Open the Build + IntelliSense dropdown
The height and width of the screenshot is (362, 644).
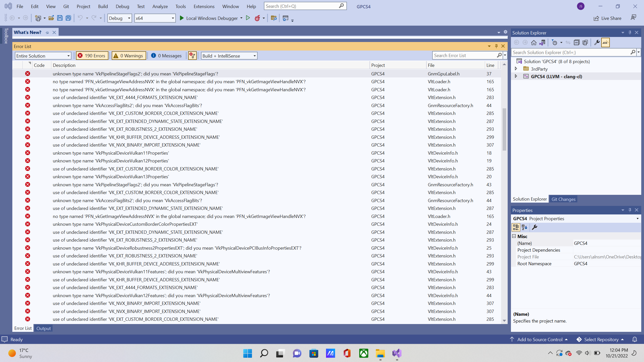(x=229, y=56)
